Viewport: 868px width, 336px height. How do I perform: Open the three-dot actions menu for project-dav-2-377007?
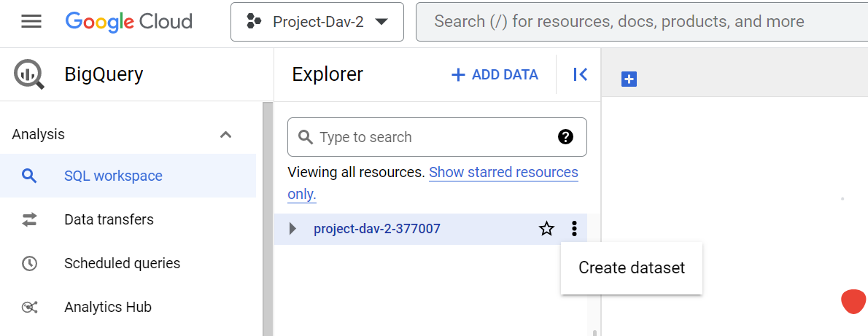574,229
